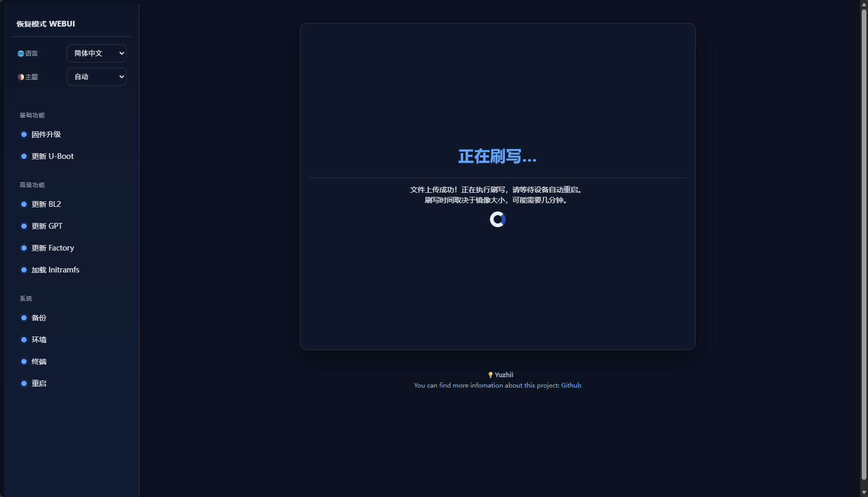The height and width of the screenshot is (497, 868).
Task: Click the half-moon theme icon beside 主题
Action: tap(21, 77)
